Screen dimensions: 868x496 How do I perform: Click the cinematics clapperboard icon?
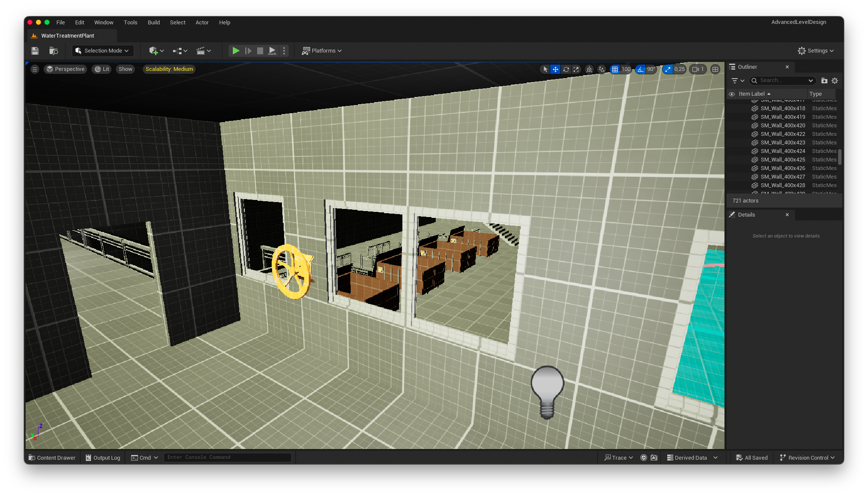(201, 51)
